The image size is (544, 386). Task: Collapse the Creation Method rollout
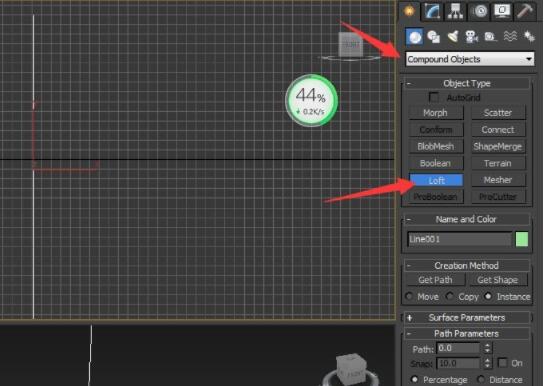(x=467, y=266)
